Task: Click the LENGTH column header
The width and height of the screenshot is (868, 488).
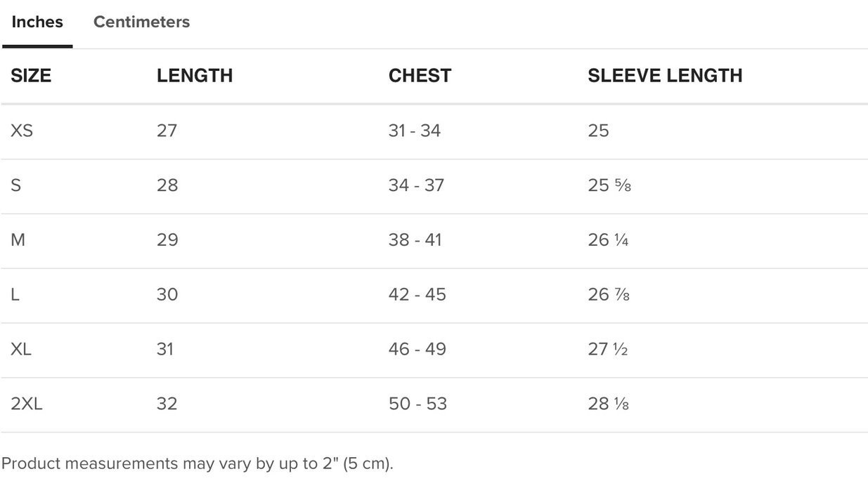Action: point(195,76)
